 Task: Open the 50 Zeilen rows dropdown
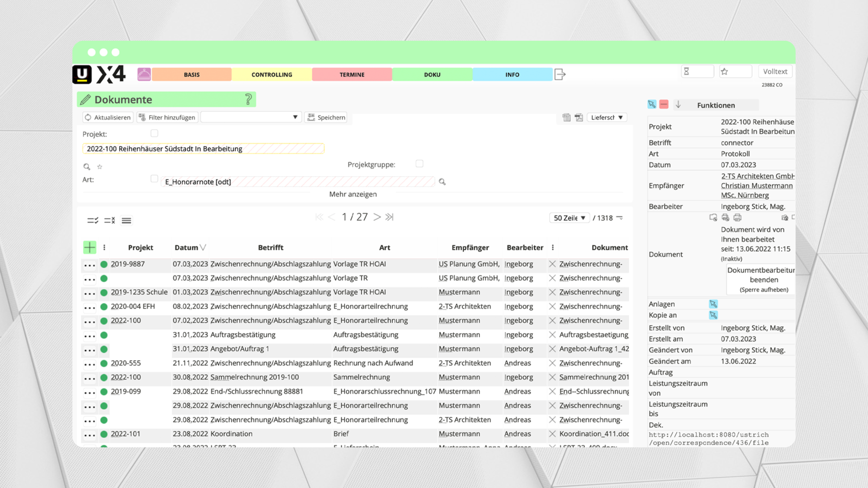click(569, 218)
